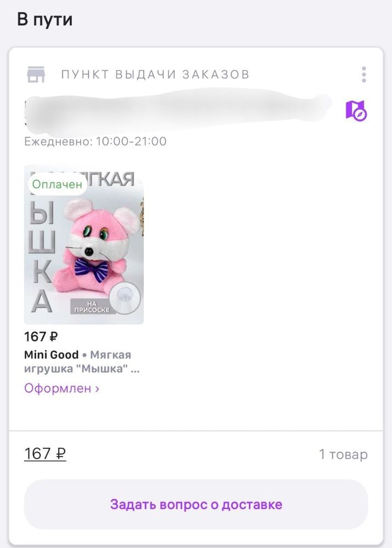
Task: Open pickup point location on map icon
Action: pos(356,111)
